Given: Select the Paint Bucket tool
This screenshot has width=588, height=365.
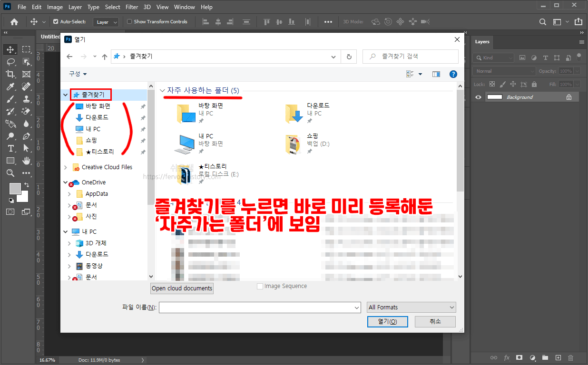Looking at the screenshot, I should pos(10,124).
